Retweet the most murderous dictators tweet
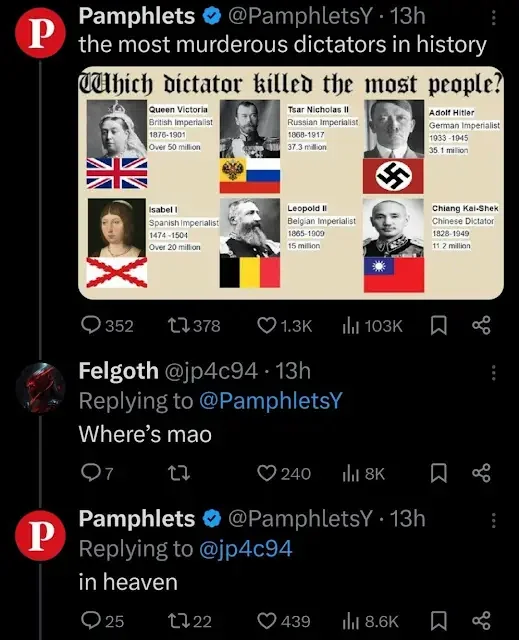The height and width of the screenshot is (640, 519). (194, 326)
